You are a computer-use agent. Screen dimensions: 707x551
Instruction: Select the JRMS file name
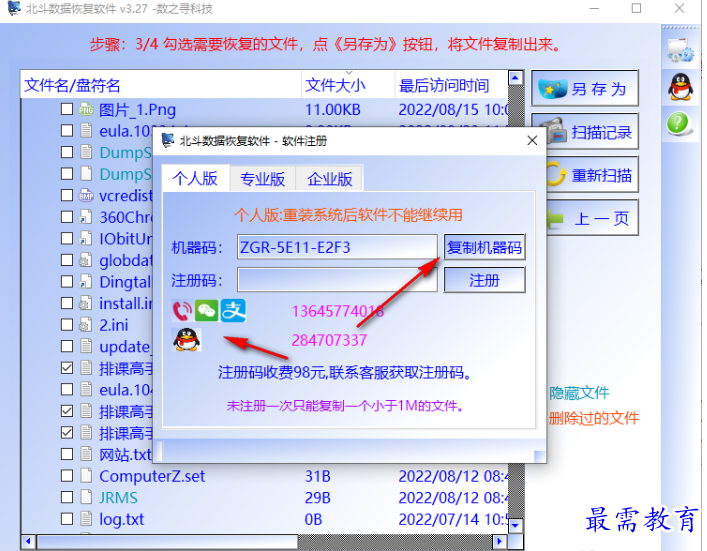[x=118, y=497]
